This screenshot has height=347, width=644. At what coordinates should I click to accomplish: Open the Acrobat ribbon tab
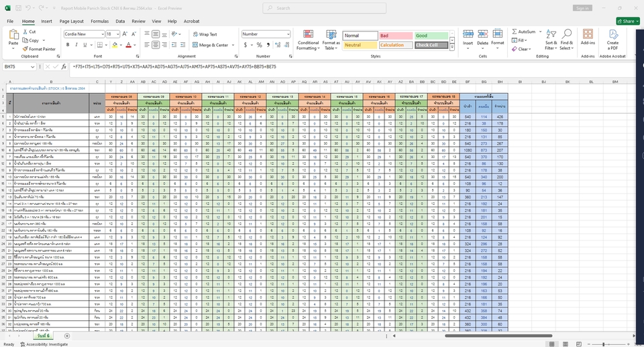click(191, 21)
